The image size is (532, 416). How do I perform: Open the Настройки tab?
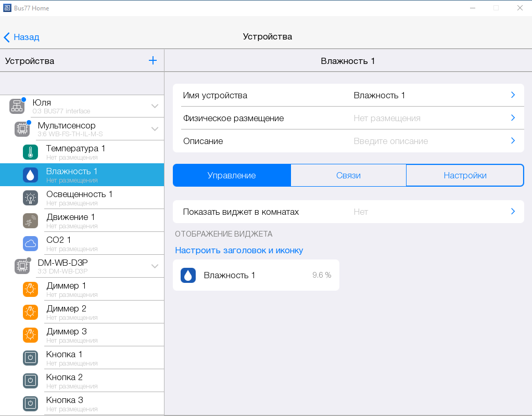[465, 175]
